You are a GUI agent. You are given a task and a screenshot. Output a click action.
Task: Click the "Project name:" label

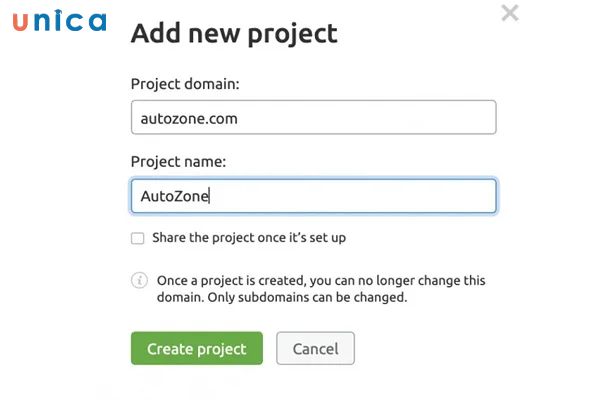pos(179,162)
